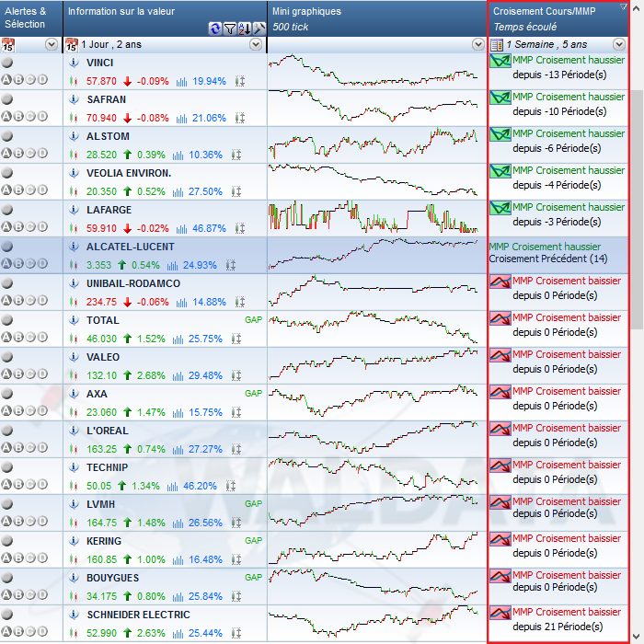The image size is (644, 644).
Task: Open the 1 Jour, 2 ans period dropdown
Action: (x=256, y=44)
